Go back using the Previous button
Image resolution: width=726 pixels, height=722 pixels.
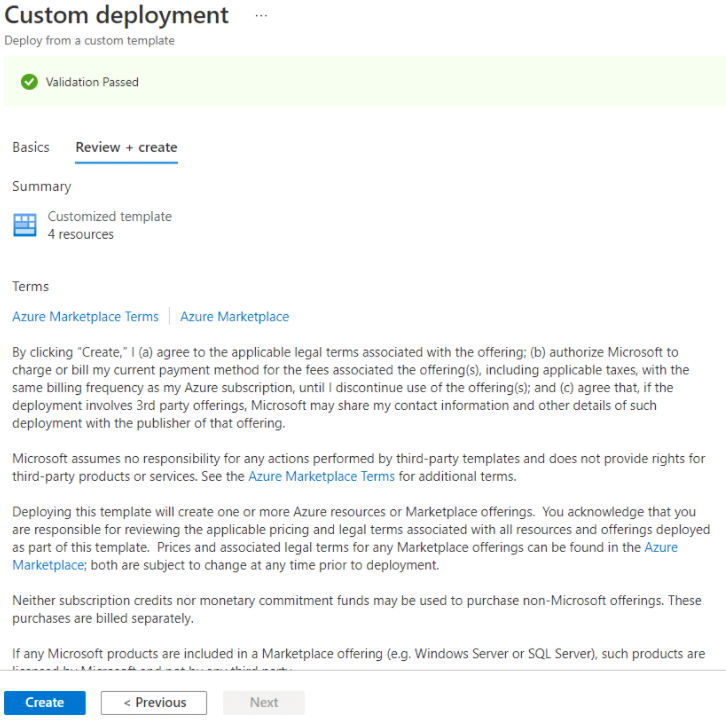coord(154,702)
